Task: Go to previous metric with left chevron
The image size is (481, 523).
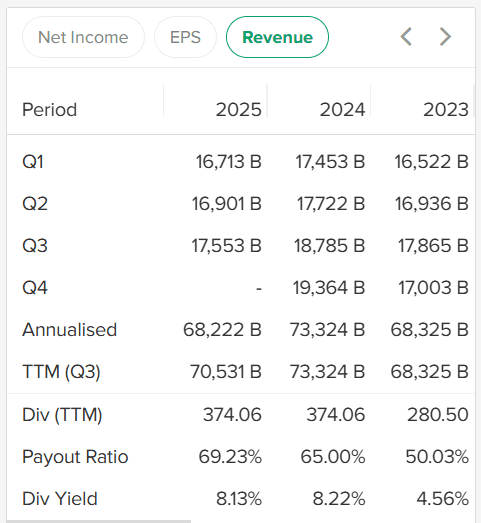Action: tap(406, 37)
